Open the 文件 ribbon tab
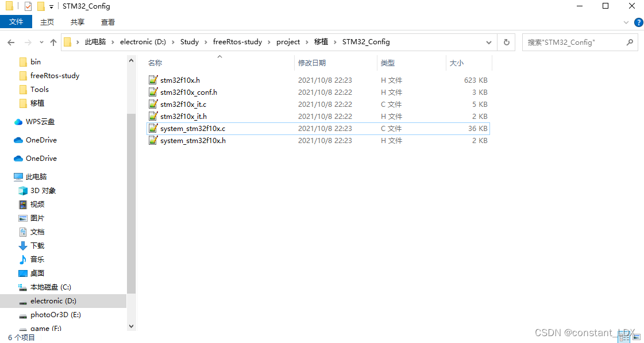The image size is (644, 343). tap(16, 22)
